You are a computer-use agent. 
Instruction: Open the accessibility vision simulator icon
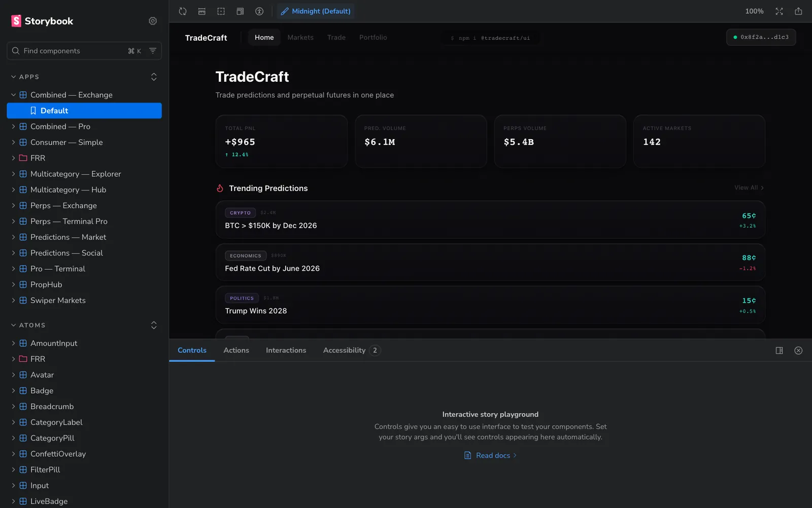pos(259,11)
